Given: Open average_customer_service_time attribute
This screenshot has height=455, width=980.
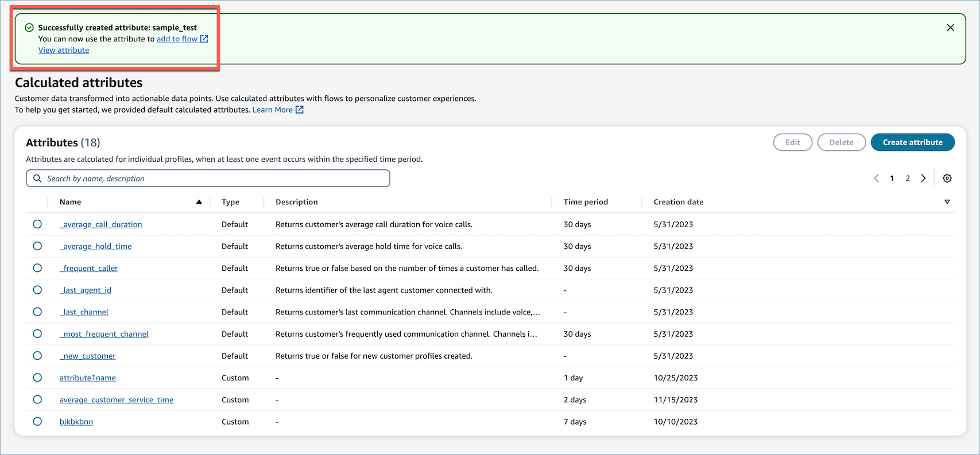Looking at the screenshot, I should (x=117, y=400).
